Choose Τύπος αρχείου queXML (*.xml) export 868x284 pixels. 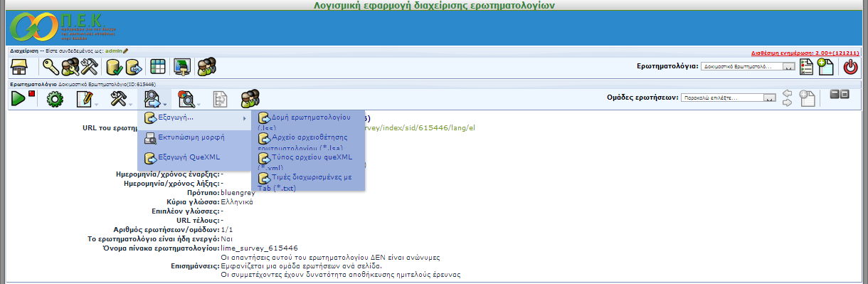coord(308,160)
